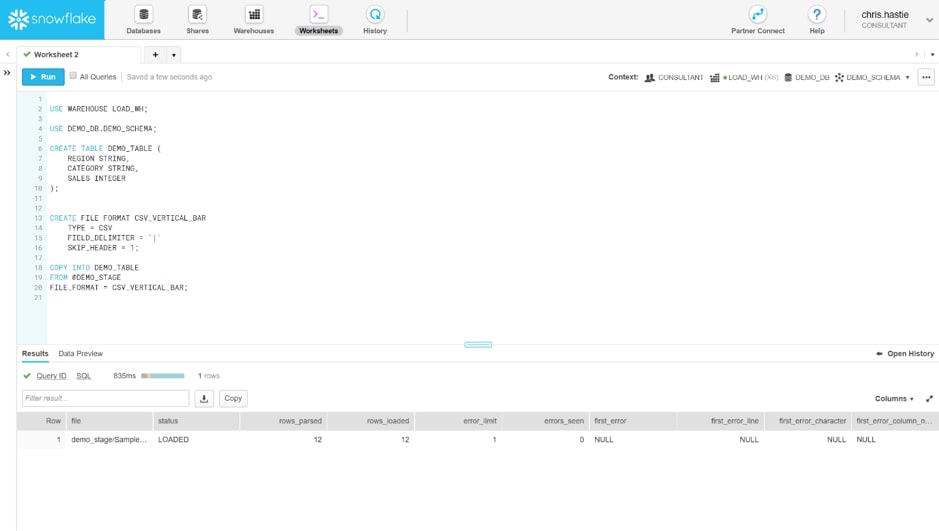Expand the Columns dropdown
The height and width of the screenshot is (531, 939).
[894, 399]
